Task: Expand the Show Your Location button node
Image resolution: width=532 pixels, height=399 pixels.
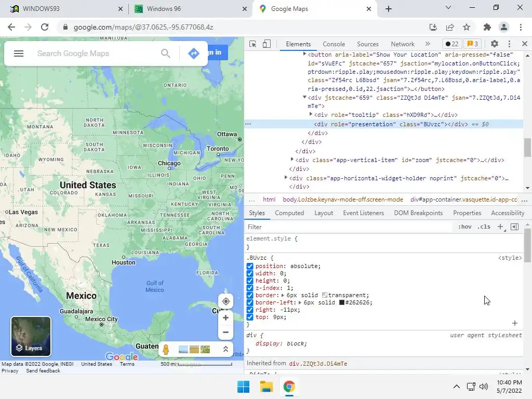Action: [304, 54]
